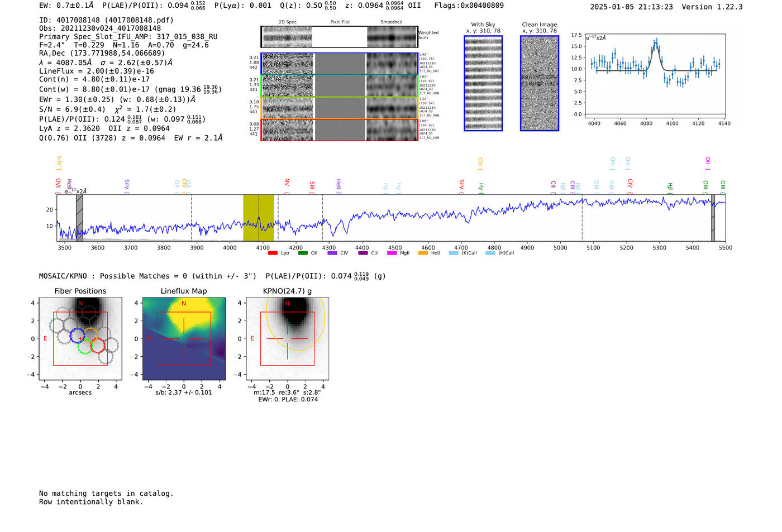Click the Obs: 20211230v024_4017008148 line
Viewport: 782px width, 532px height.
pos(100,28)
